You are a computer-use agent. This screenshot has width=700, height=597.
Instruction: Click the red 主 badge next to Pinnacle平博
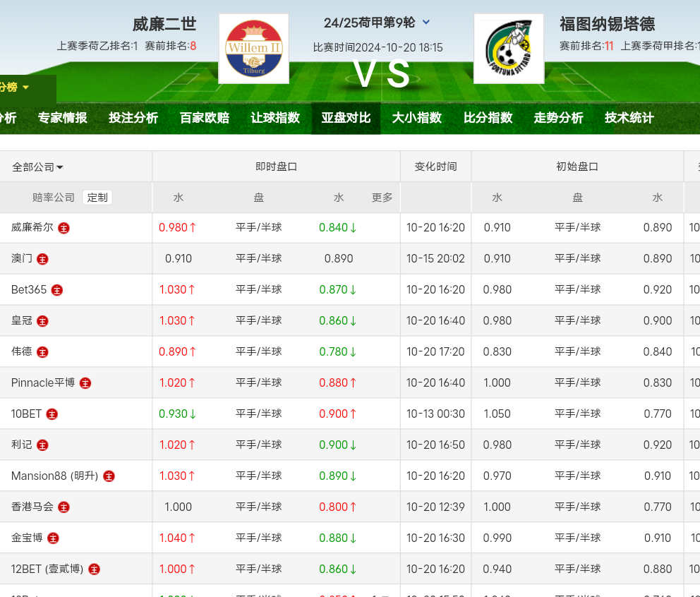(85, 383)
